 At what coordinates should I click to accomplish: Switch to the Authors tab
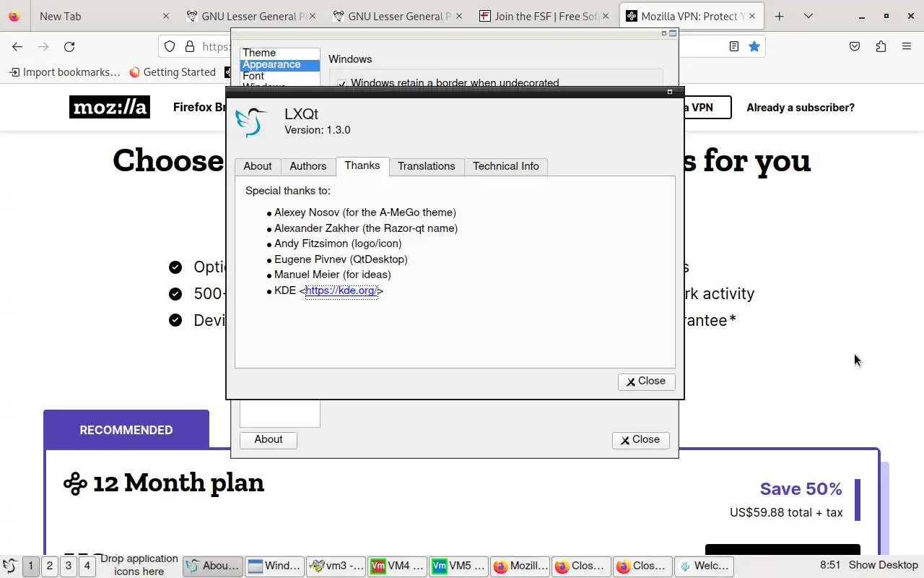(308, 166)
